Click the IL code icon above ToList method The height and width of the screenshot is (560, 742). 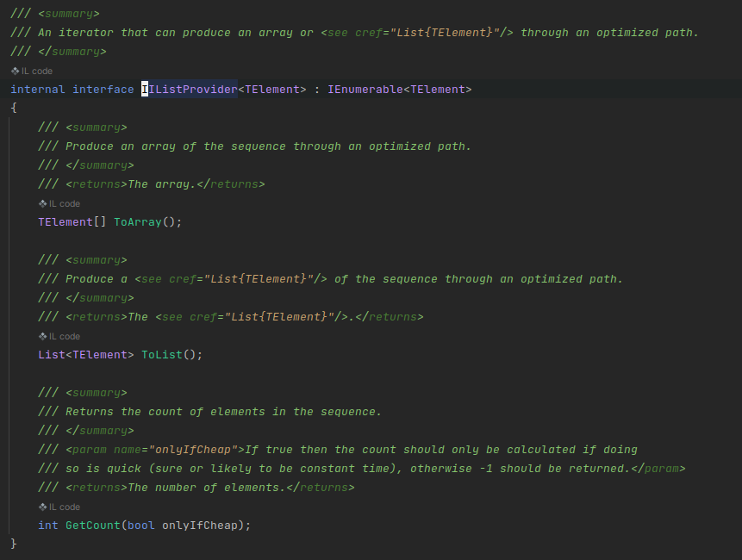42,336
